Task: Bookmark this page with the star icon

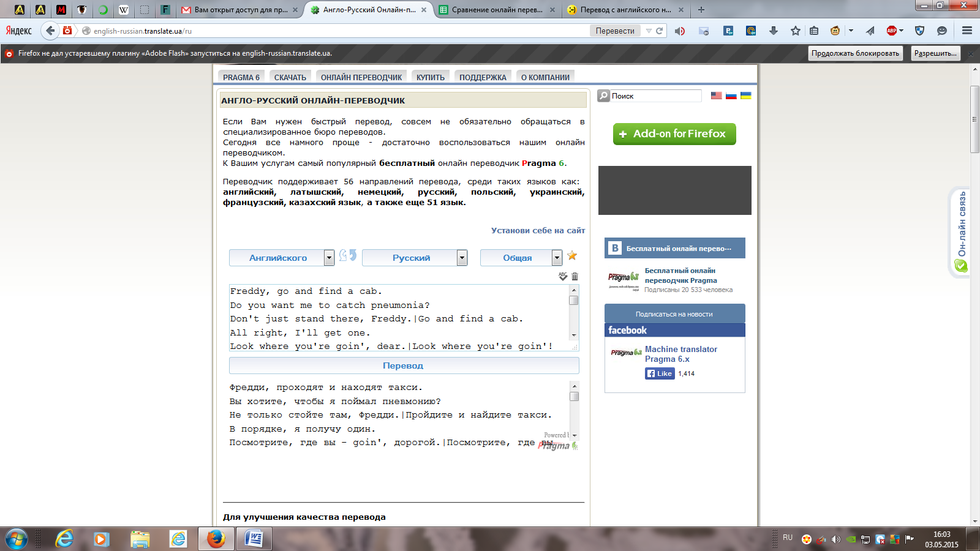Action: (795, 31)
